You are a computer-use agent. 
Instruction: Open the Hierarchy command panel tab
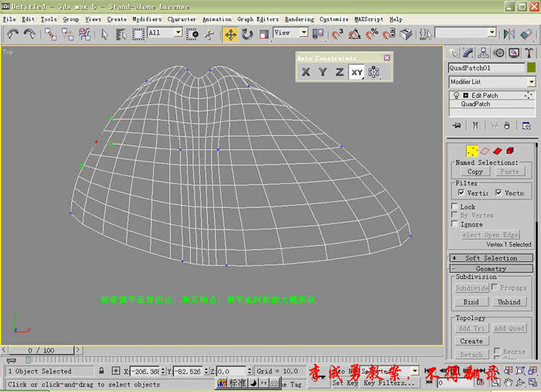click(x=483, y=53)
